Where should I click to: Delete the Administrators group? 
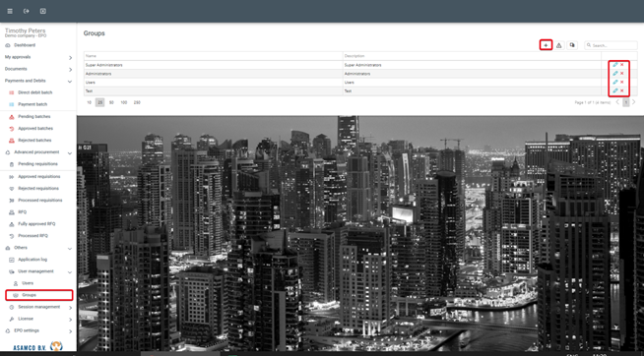[x=621, y=74]
